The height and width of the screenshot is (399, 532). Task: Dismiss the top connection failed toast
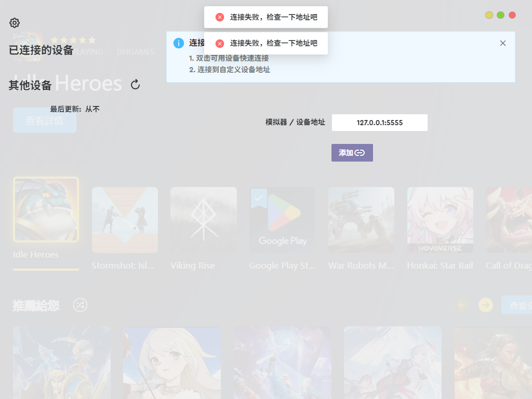(x=266, y=17)
